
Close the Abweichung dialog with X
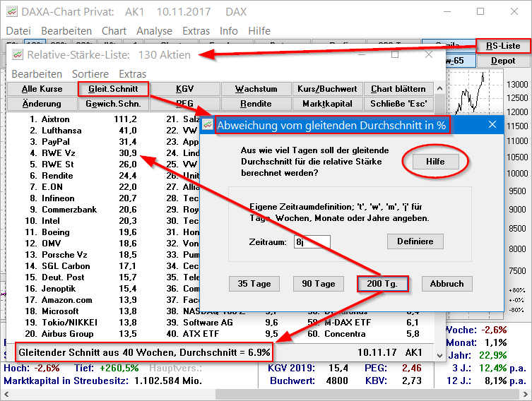(492, 125)
